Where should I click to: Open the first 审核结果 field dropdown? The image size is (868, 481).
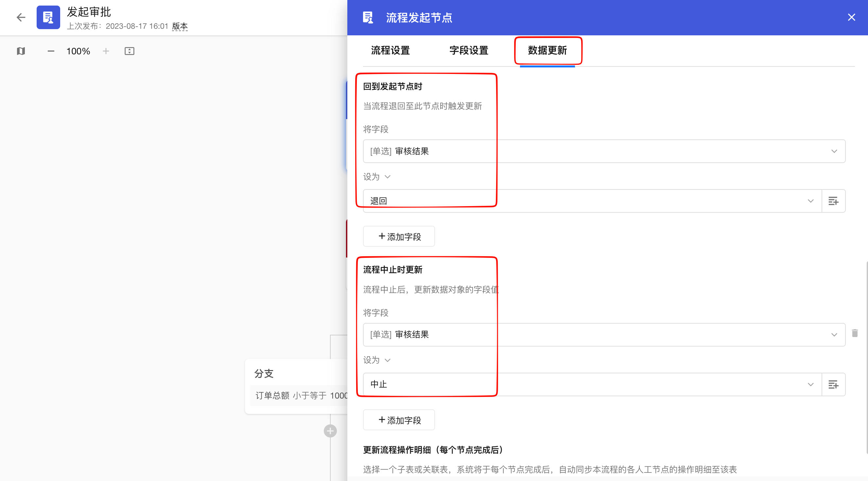click(x=604, y=151)
